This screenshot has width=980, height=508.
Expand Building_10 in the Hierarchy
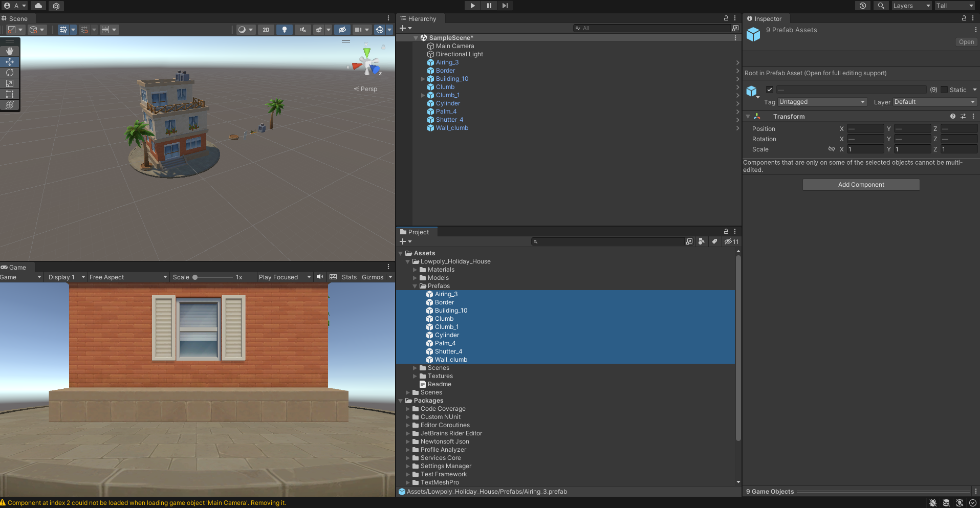(x=423, y=79)
